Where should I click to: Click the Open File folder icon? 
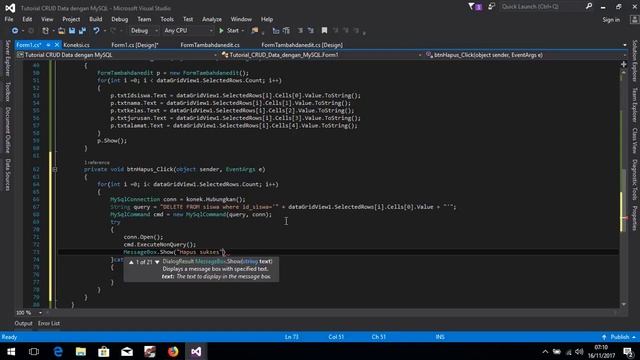pos(61,31)
